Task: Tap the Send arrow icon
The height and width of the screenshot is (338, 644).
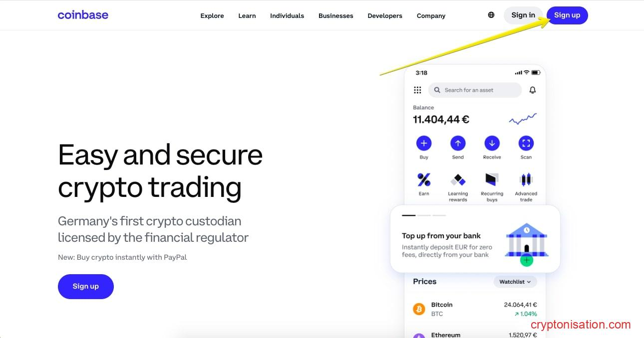Action: (458, 144)
